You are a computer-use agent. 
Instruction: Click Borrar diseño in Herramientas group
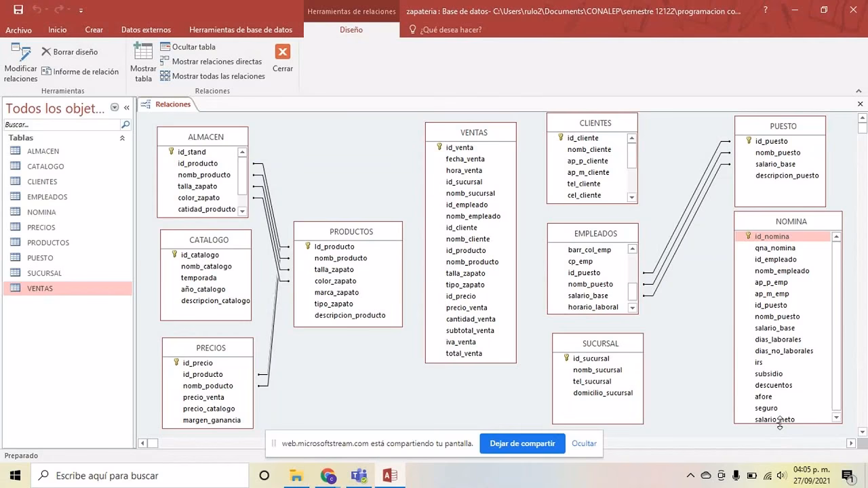70,52
